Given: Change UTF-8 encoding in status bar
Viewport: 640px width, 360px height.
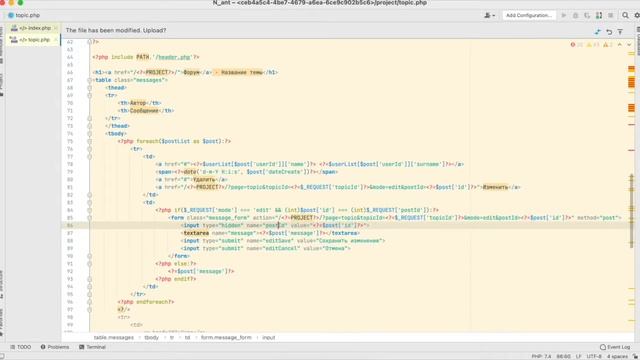Looking at the screenshot, I should [594, 356].
